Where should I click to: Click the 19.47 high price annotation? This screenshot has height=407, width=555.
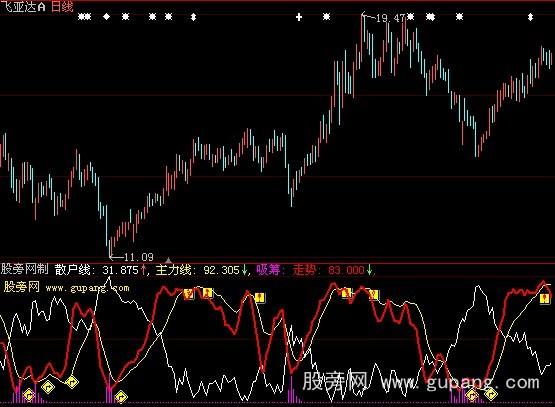(390, 18)
